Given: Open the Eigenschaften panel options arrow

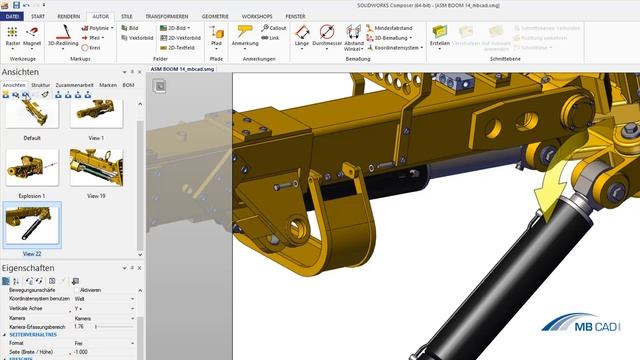Looking at the screenshot, I should point(124,268).
